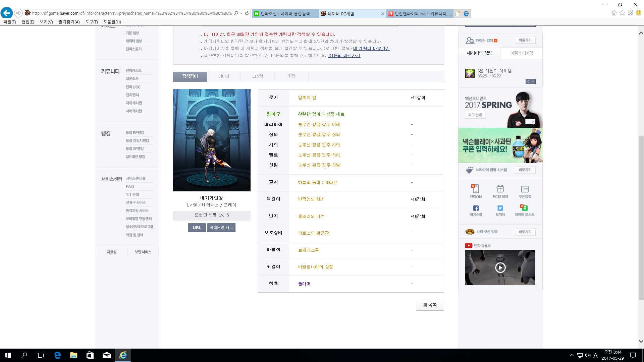The width and height of the screenshot is (644, 362).
Task: Switch to 세리아의 상점 tab
Action: (x=479, y=53)
